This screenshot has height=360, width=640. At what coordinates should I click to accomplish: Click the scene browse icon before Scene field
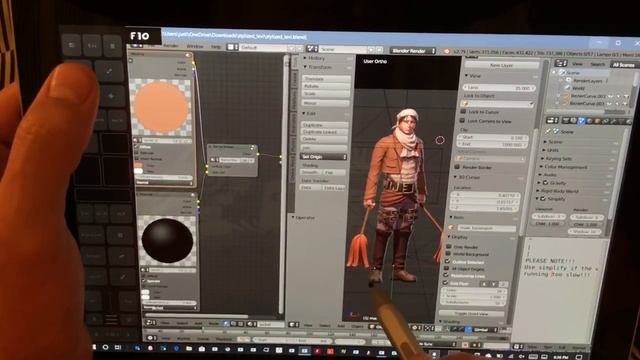(312, 49)
